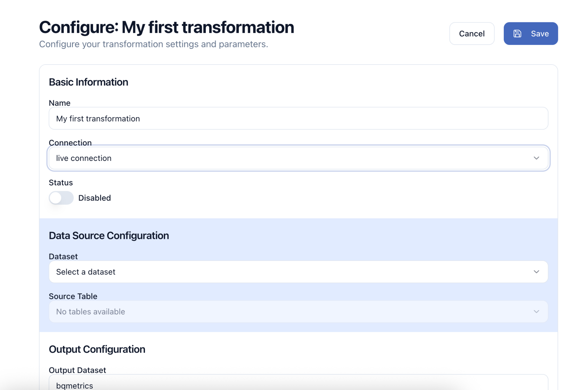Click the Status toggle switch

click(x=61, y=198)
